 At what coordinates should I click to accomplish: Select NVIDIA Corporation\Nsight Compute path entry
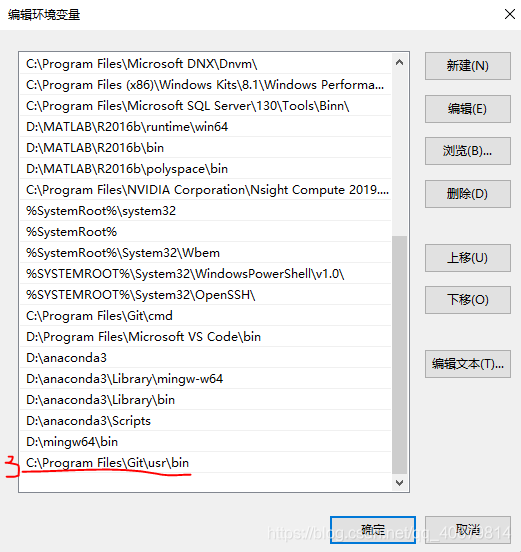click(206, 190)
